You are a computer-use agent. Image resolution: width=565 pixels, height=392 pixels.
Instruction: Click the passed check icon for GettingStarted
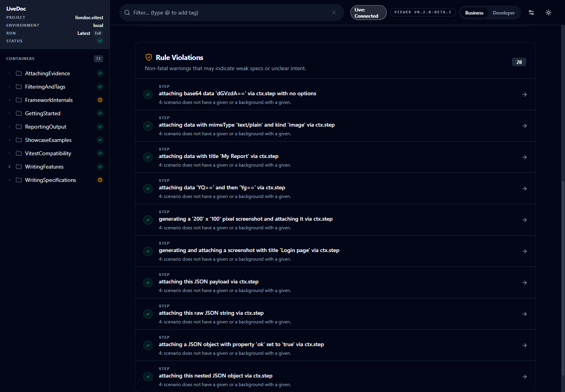tap(100, 113)
